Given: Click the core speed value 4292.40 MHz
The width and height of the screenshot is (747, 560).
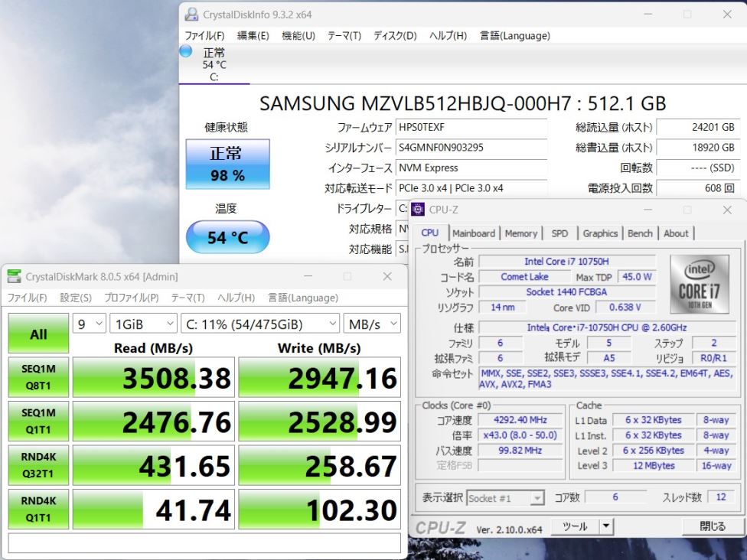Looking at the screenshot, I should coord(520,420).
